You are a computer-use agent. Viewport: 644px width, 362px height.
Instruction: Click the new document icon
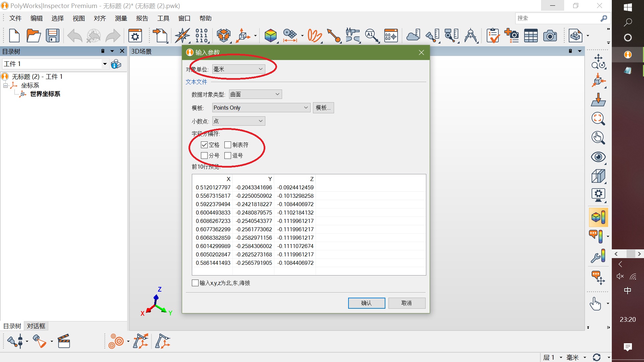tap(14, 36)
